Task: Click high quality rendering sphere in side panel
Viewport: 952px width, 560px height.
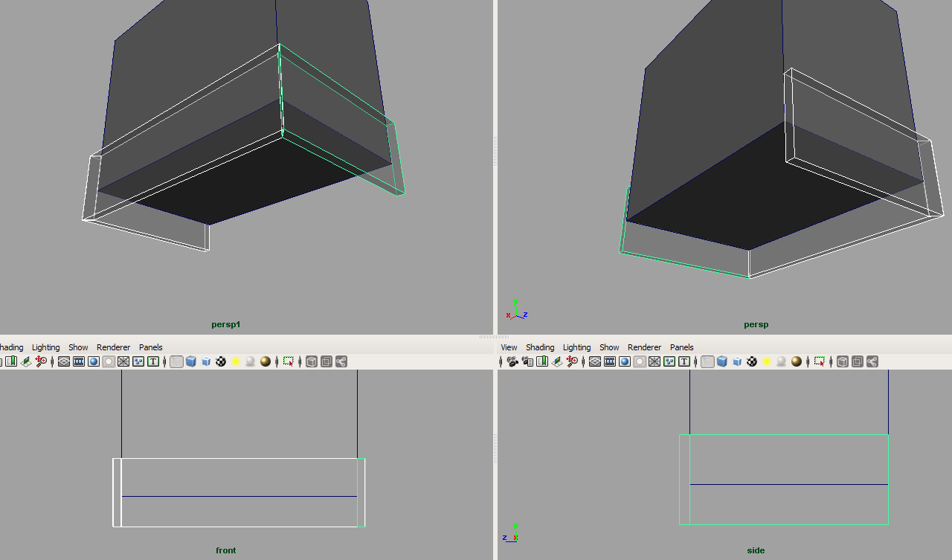Action: [797, 361]
